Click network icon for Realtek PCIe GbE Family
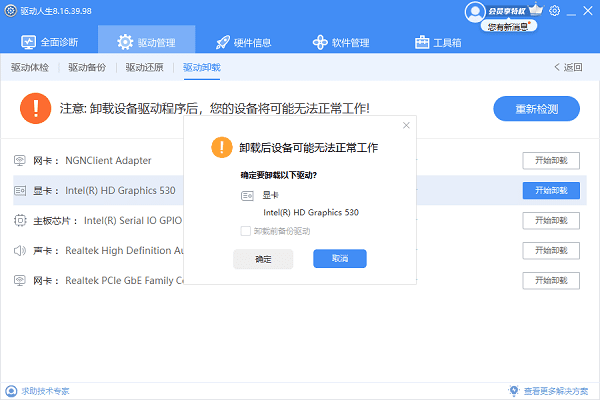600x400 pixels. click(20, 280)
